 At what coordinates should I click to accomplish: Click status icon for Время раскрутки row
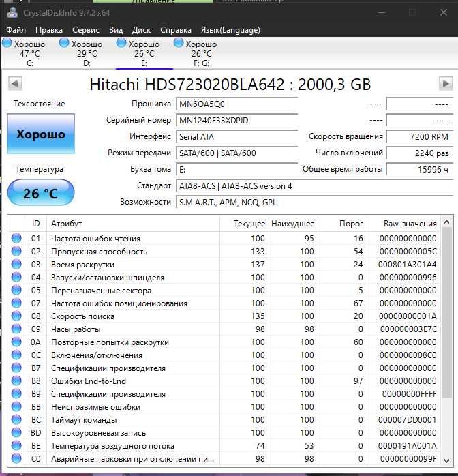pos(16,264)
